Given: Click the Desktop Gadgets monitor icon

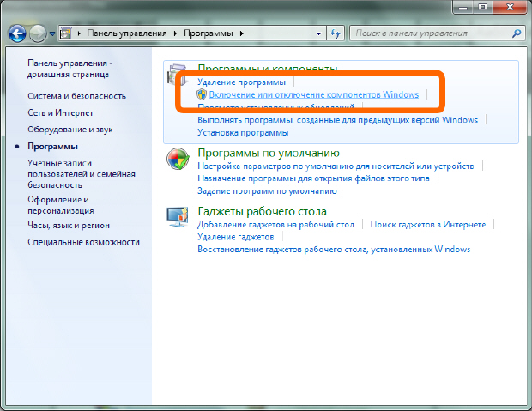Looking at the screenshot, I should [177, 217].
